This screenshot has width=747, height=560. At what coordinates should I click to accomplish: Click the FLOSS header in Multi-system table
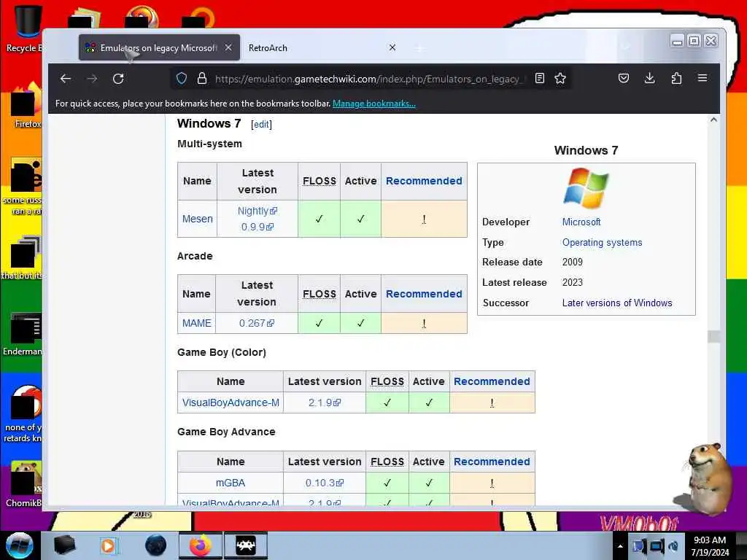click(320, 181)
